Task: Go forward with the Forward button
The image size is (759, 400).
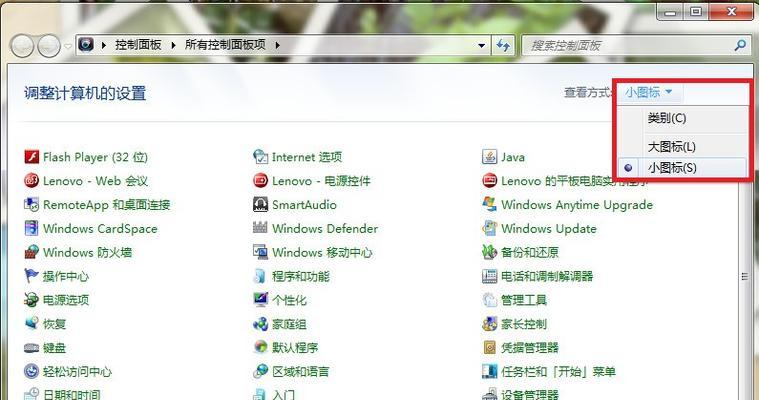Action: [49, 46]
